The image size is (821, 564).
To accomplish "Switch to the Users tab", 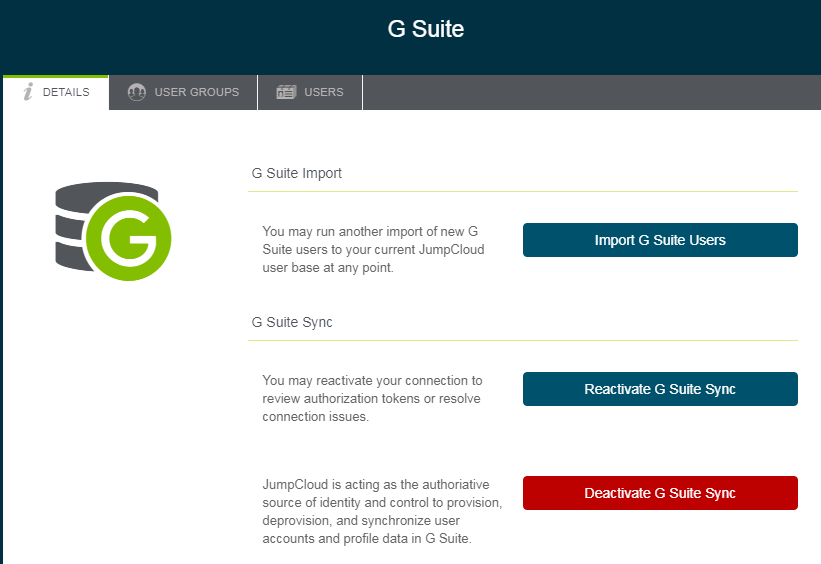I will [x=310, y=93].
